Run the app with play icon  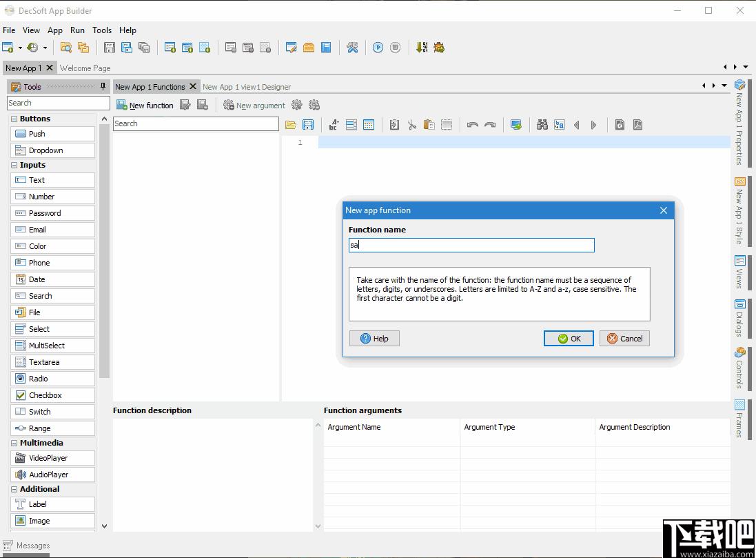click(378, 48)
